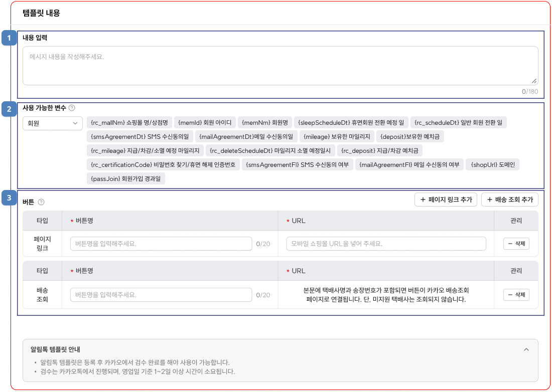Viewport: 552px width, 392px height.
Task: Click 배송 조회 추가 button
Action: pyautogui.click(x=509, y=200)
